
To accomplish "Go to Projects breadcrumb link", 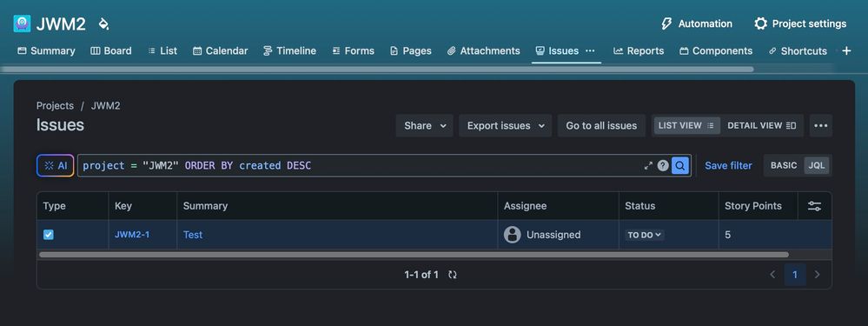I will [55, 106].
